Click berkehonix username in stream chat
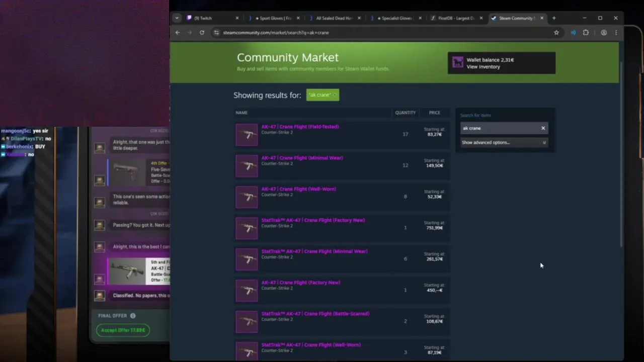 point(19,147)
